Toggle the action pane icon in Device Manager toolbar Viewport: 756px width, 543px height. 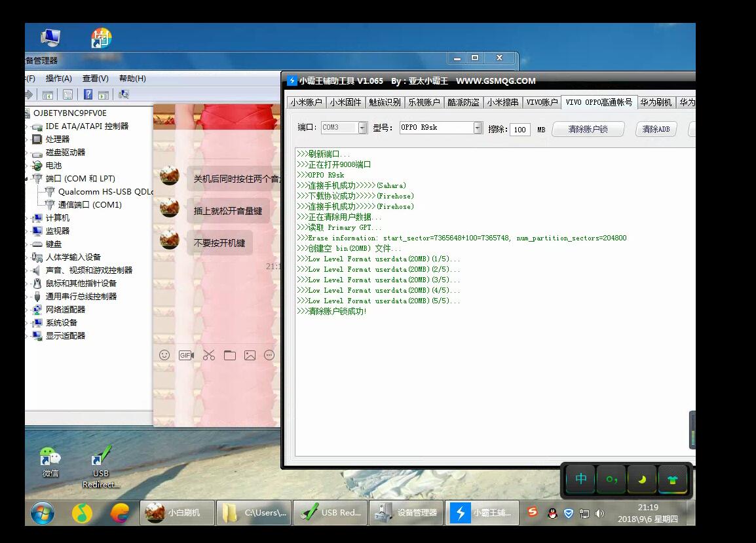103,95
